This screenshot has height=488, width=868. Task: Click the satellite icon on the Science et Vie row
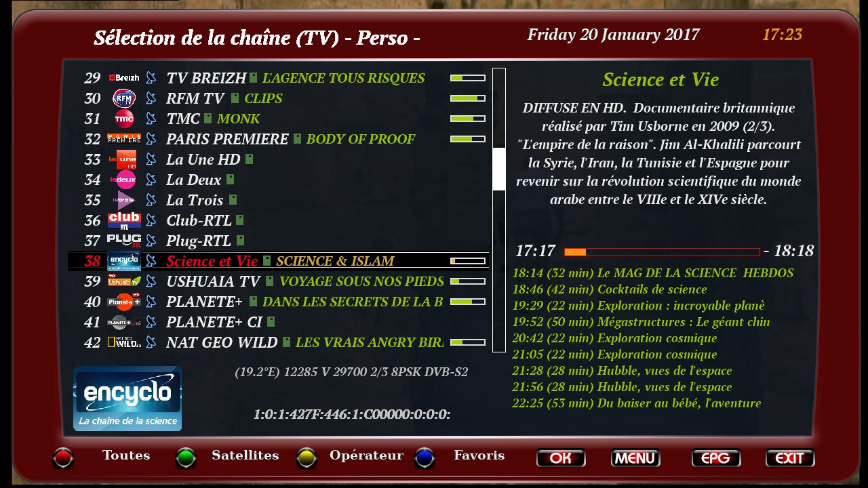pos(151,261)
